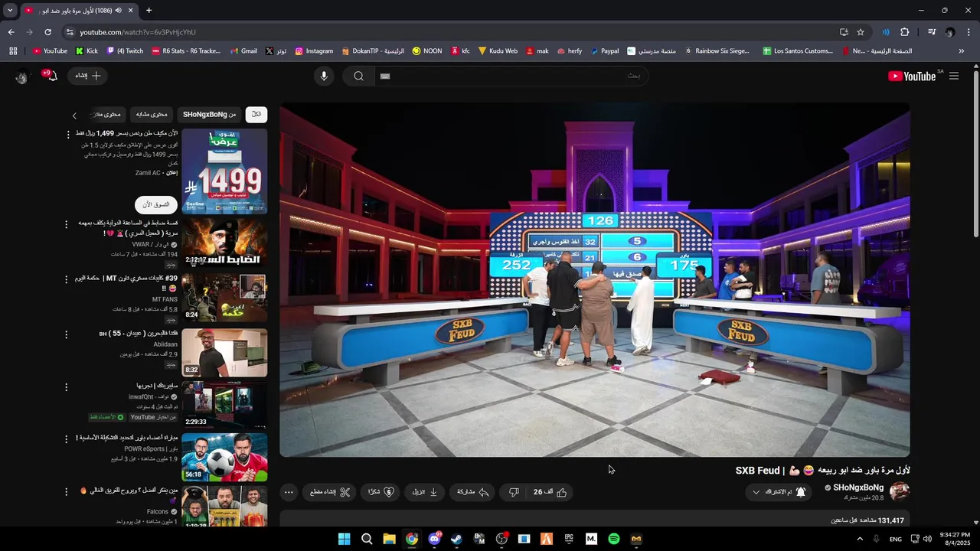Open the Chrome apps grid shortcut
The image size is (980, 551).
click(x=13, y=51)
